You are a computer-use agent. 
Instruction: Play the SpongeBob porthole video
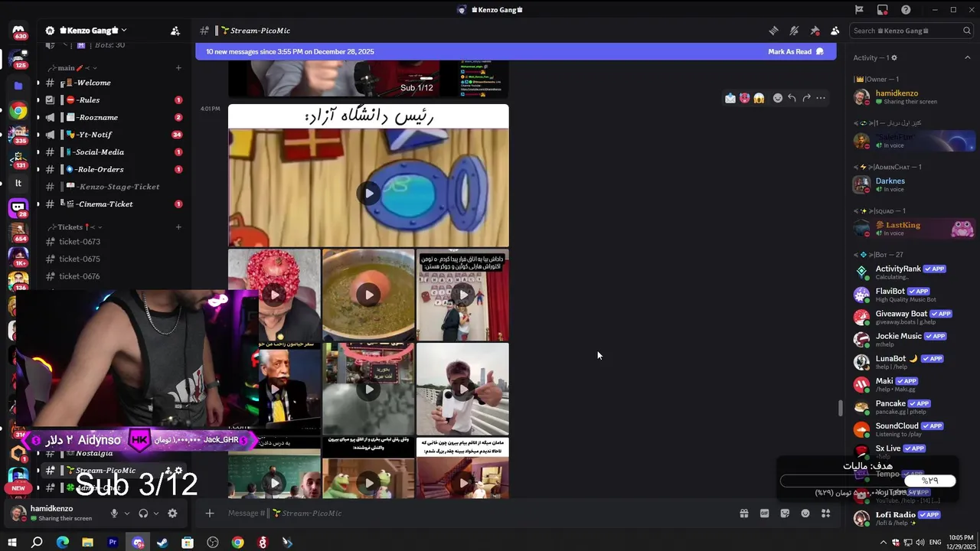[x=368, y=193]
